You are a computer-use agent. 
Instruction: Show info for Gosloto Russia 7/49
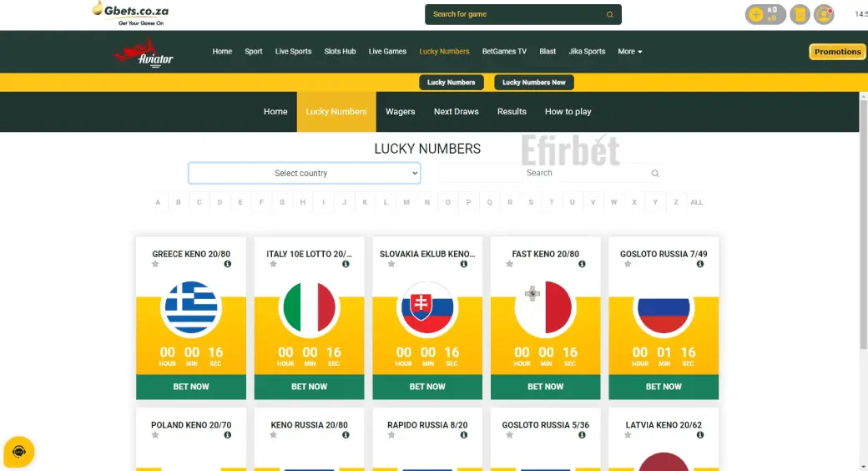pos(700,264)
